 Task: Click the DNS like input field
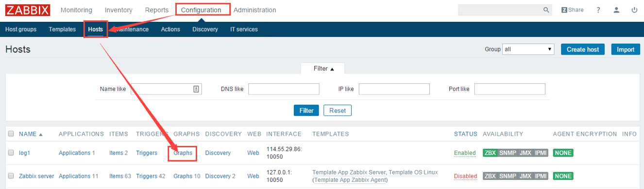[x=284, y=89]
